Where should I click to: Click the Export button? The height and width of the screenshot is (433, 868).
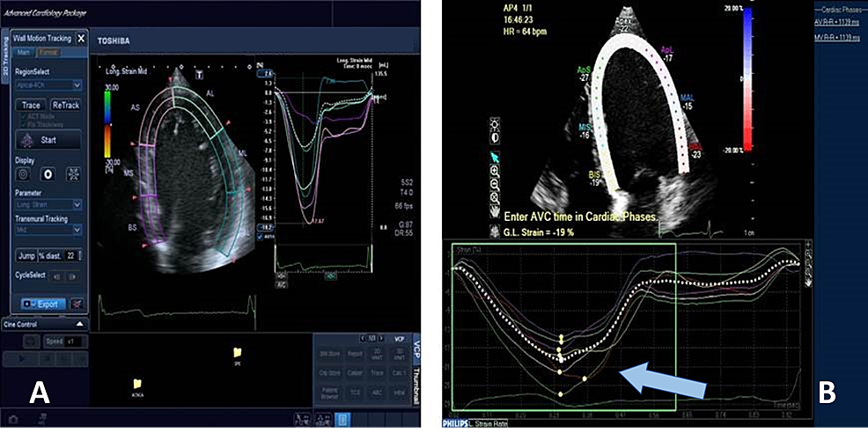[43, 304]
